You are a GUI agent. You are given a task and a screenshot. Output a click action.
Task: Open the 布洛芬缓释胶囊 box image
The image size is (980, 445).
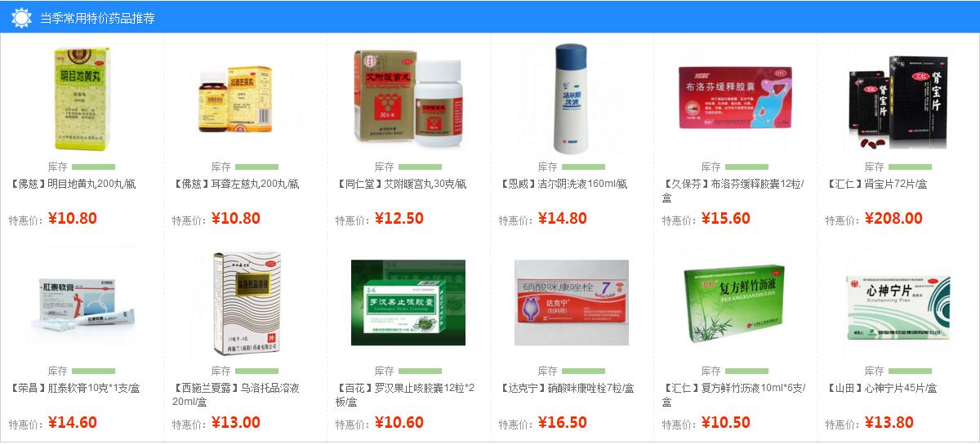point(735,98)
